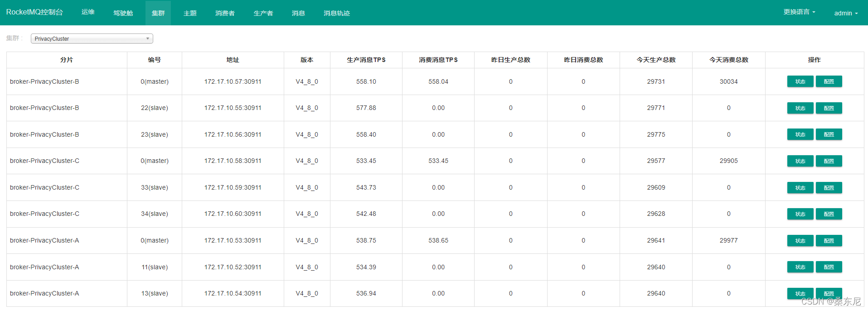The width and height of the screenshot is (868, 310).
Task: Click the 版本 column header
Action: [307, 60]
